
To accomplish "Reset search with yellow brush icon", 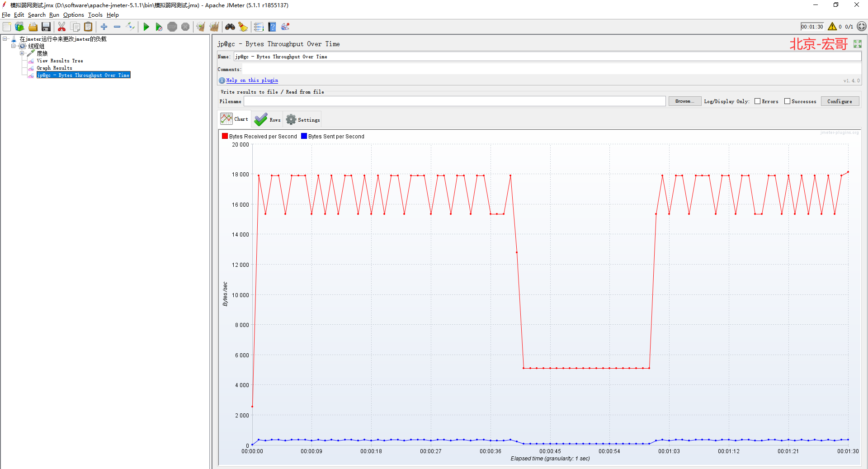I will (243, 27).
